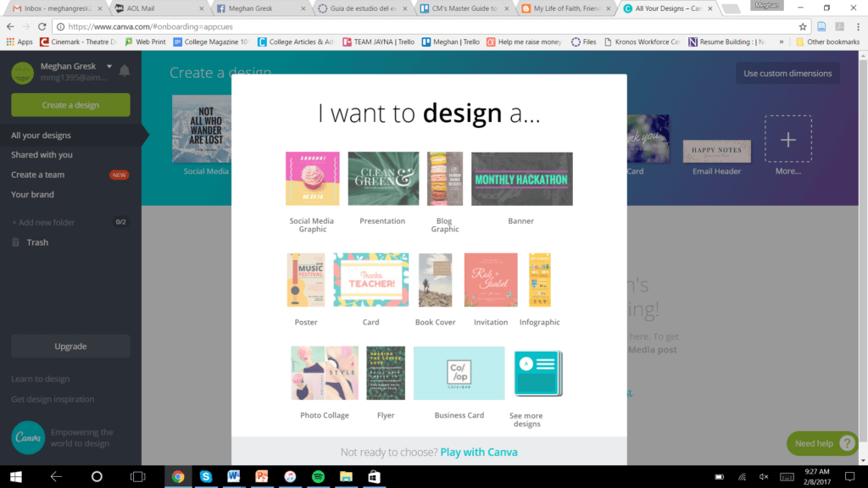The height and width of the screenshot is (488, 868).
Task: Open Get design inspiration link
Action: click(53, 399)
